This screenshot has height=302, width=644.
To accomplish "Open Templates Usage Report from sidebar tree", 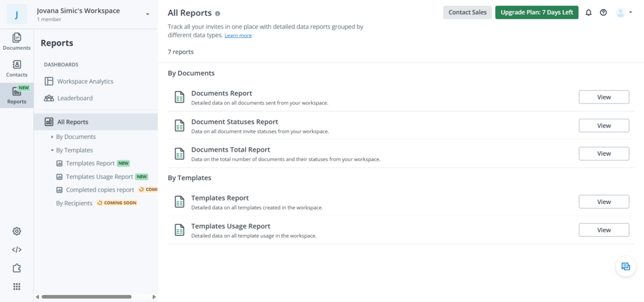I will pos(100,177).
